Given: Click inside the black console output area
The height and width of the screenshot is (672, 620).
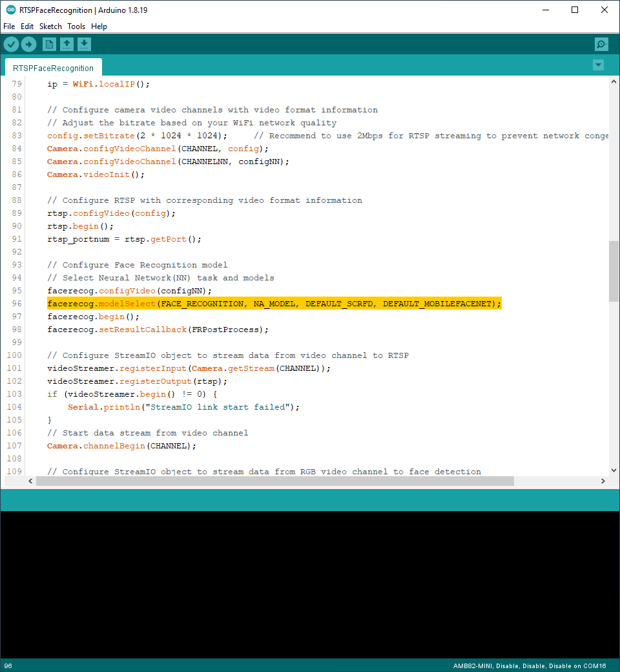Looking at the screenshot, I should coord(310,582).
